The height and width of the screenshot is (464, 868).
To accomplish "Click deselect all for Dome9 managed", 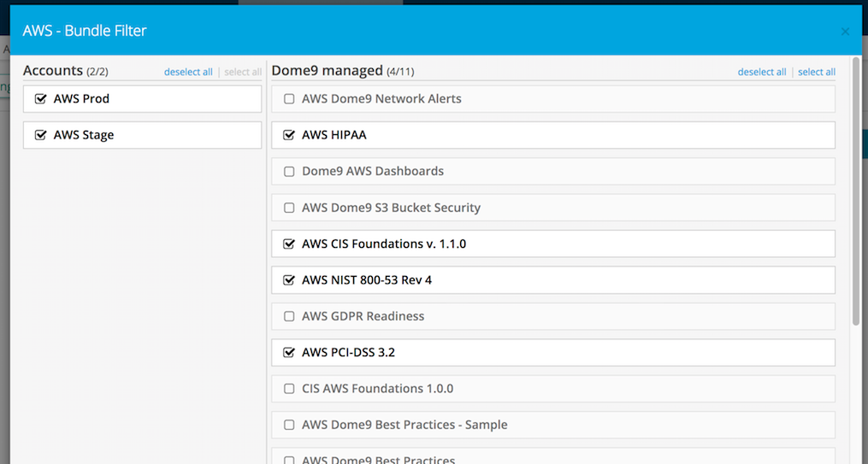I will pyautogui.click(x=762, y=72).
